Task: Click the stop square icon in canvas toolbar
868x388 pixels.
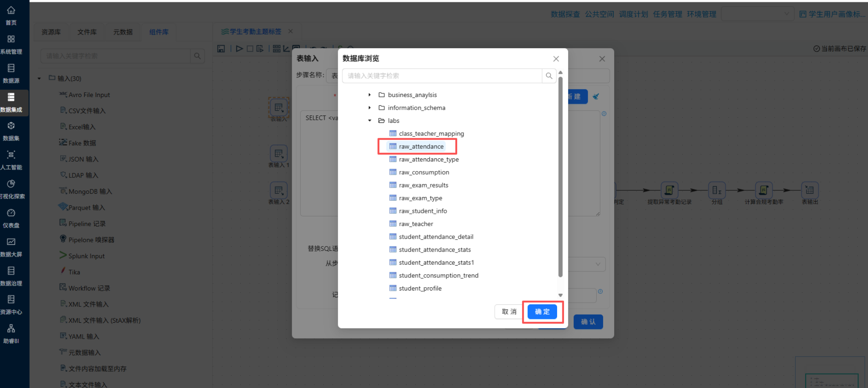Action: click(250, 49)
